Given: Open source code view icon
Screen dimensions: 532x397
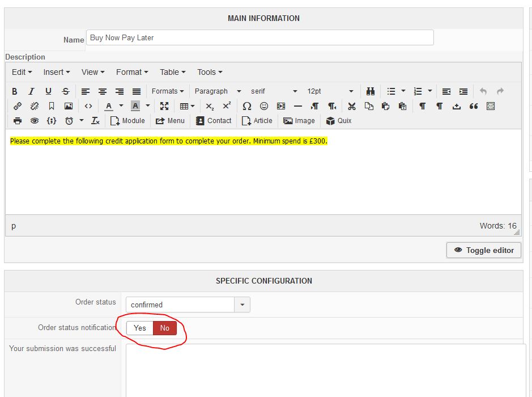Looking at the screenshot, I should pos(88,106).
